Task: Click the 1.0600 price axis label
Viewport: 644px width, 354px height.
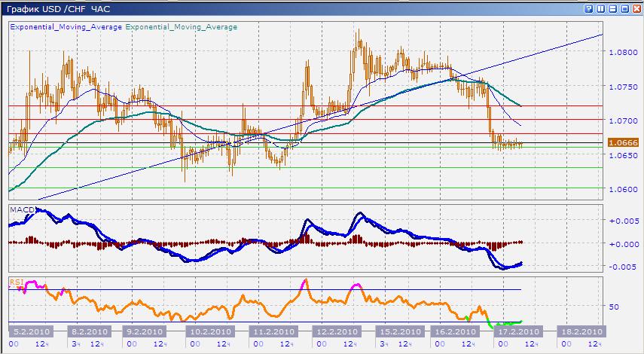Action: 623,190
